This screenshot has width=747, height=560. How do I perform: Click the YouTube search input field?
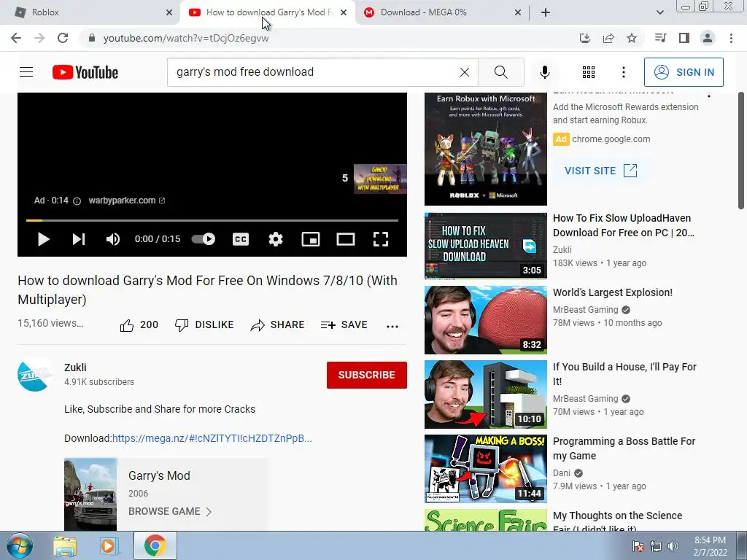click(x=314, y=72)
